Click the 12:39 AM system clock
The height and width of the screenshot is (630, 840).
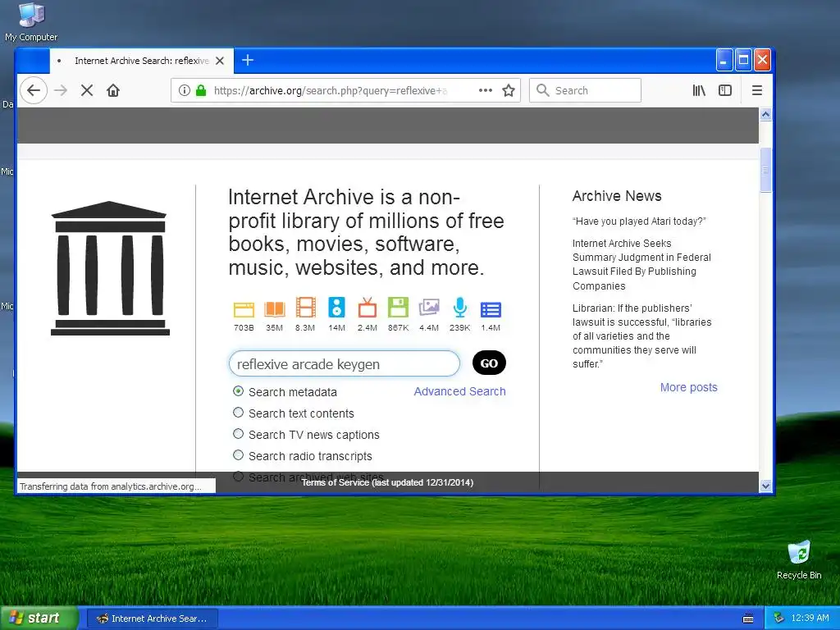point(810,619)
